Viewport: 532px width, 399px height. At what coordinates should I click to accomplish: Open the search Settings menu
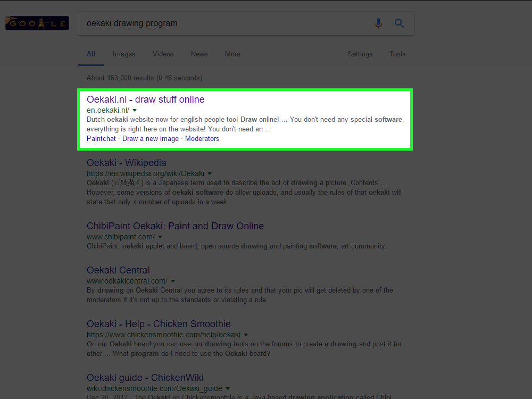(x=360, y=54)
